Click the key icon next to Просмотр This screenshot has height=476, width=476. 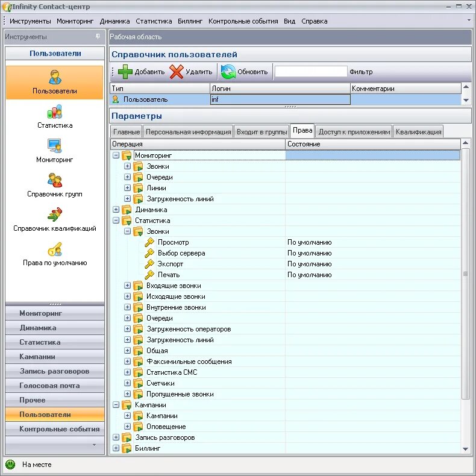149,242
